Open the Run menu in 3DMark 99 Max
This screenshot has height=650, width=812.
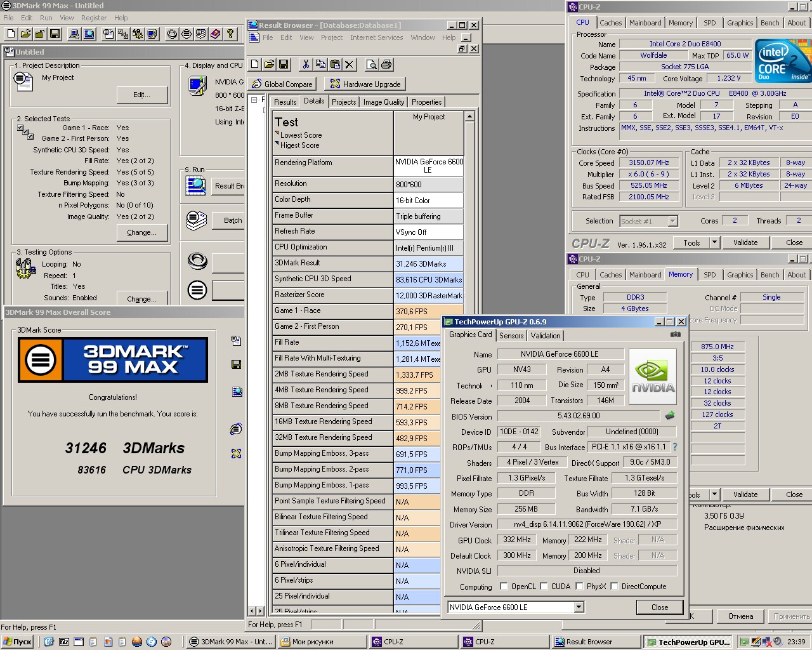click(46, 18)
